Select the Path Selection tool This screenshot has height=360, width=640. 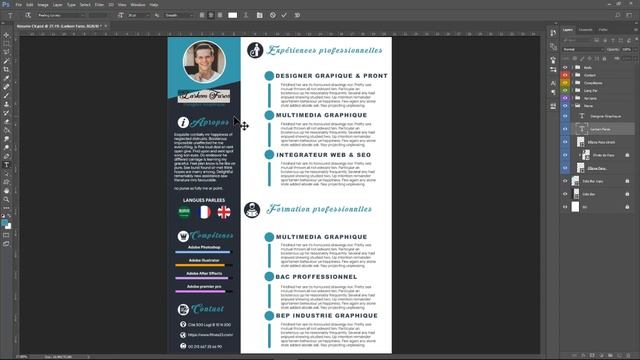[6, 173]
